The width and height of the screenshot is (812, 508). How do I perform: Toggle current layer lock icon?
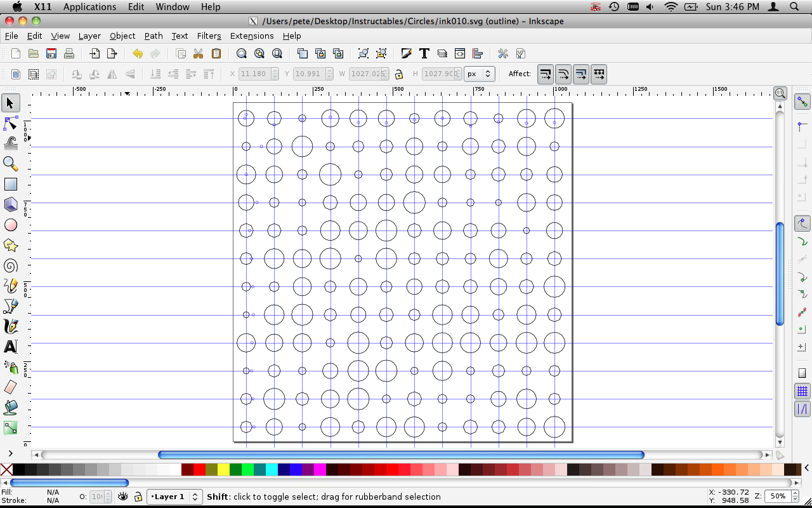138,497
